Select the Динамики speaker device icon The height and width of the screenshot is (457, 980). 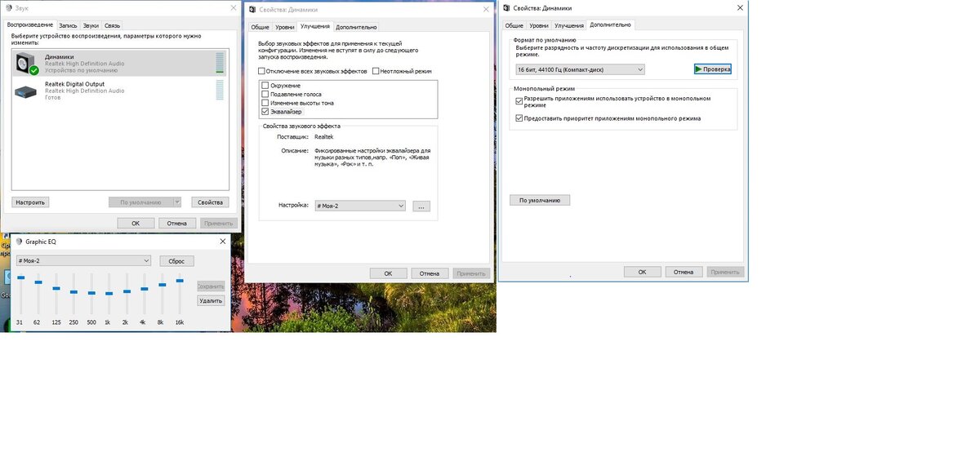click(26, 63)
